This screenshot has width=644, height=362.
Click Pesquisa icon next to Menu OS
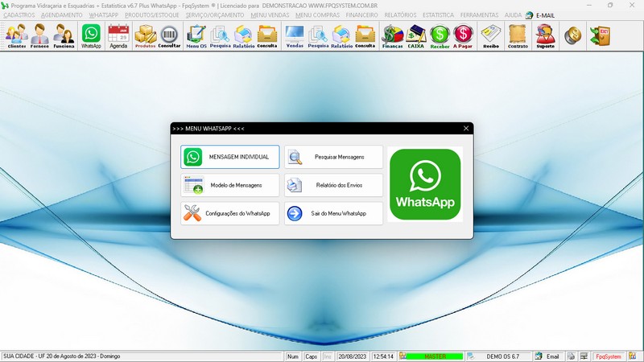pos(220,36)
